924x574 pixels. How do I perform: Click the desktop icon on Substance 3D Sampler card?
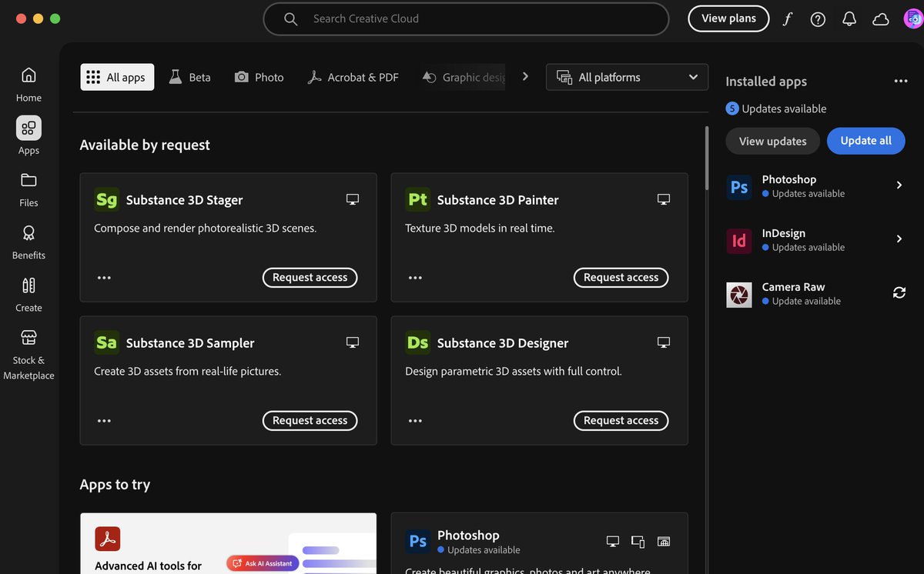[353, 342]
